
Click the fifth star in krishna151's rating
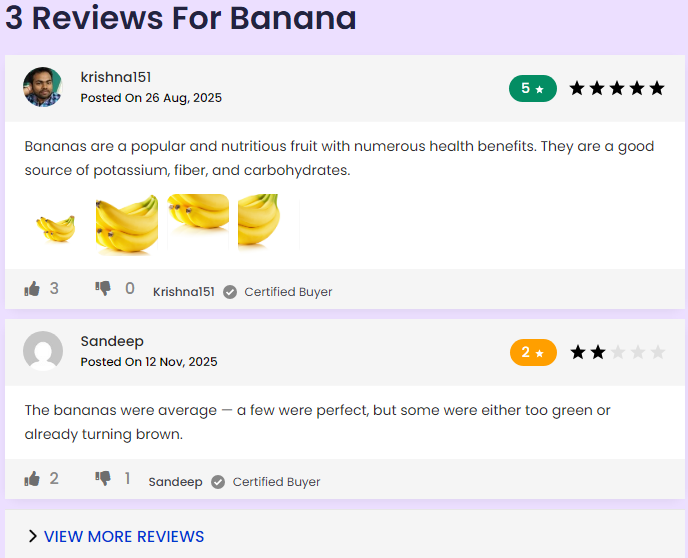(657, 88)
